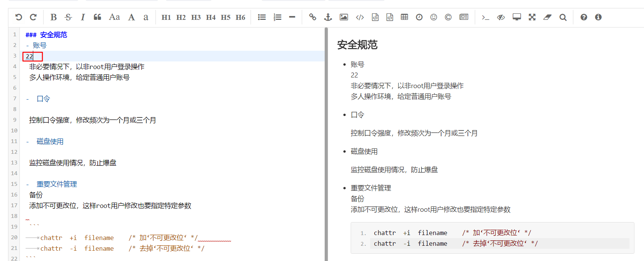Image resolution: width=644 pixels, height=261 pixels.
Task: Open full preview HTML window
Action: pyautogui.click(x=517, y=17)
